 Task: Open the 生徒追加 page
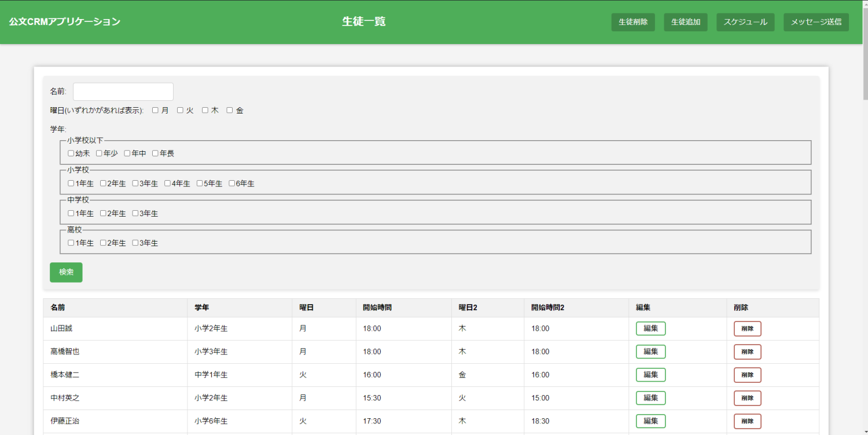(x=685, y=22)
